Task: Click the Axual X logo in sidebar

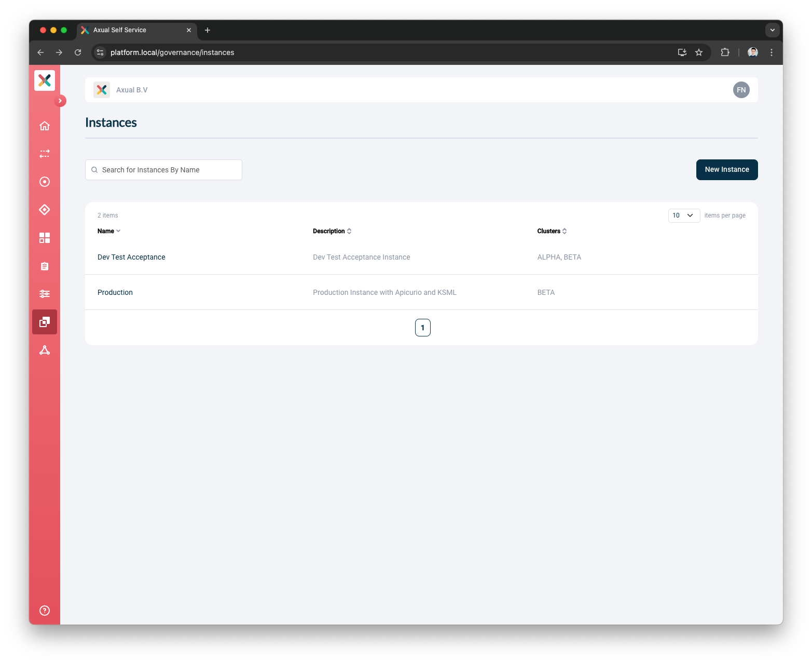Action: (45, 80)
